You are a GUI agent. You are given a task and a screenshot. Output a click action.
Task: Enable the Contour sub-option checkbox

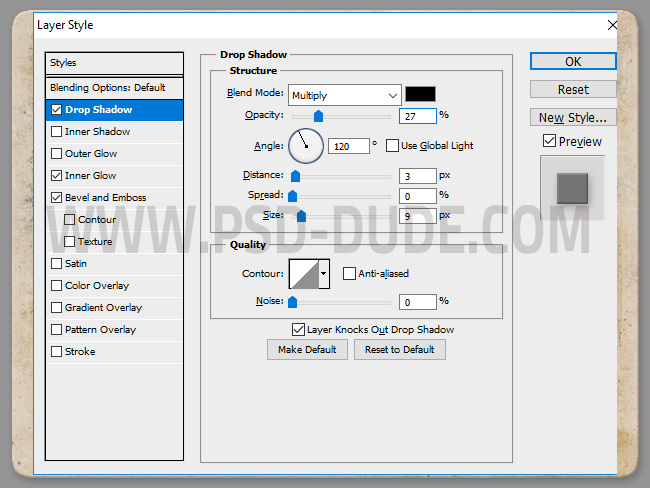(x=70, y=220)
